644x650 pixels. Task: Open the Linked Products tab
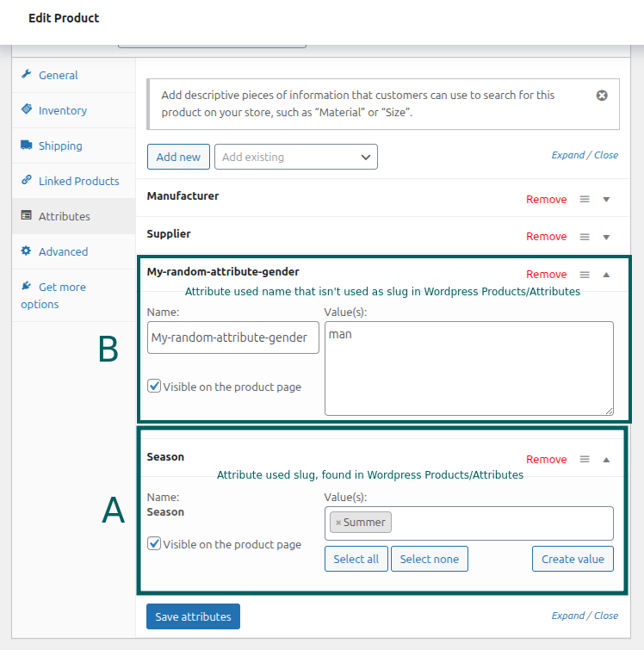pos(73,181)
